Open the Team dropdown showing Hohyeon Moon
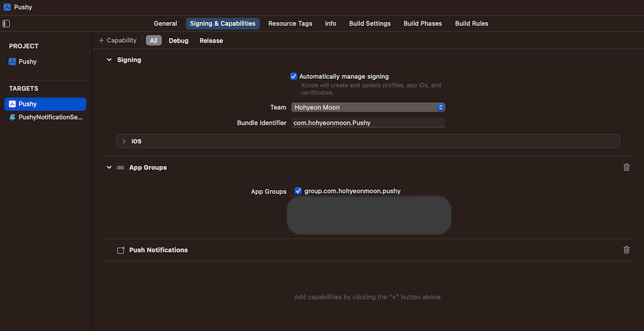The height and width of the screenshot is (331, 644). coord(368,107)
